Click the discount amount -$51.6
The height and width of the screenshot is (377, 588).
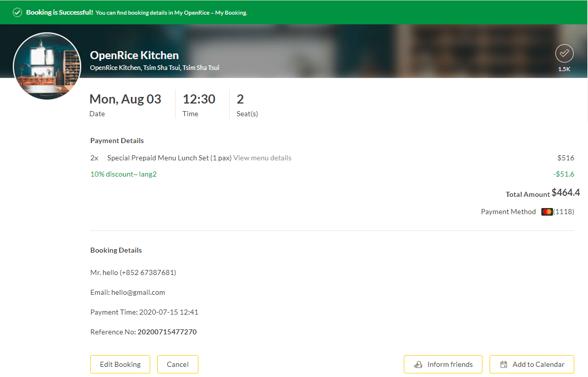[564, 174]
